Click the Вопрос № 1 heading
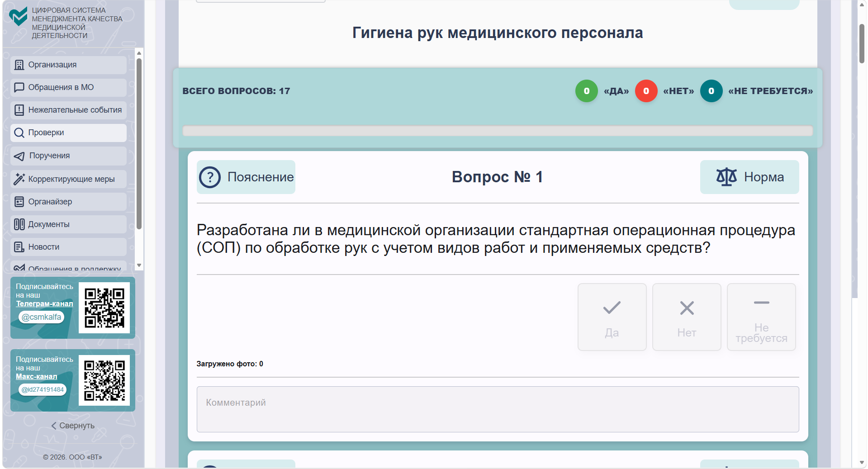Viewport: 868px width, 469px height. tap(497, 177)
